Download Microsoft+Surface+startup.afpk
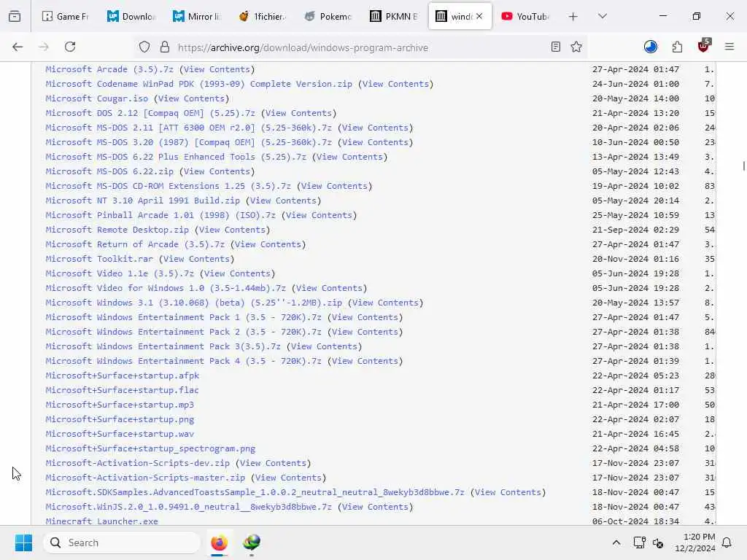This screenshot has width=747, height=560. pos(122,376)
